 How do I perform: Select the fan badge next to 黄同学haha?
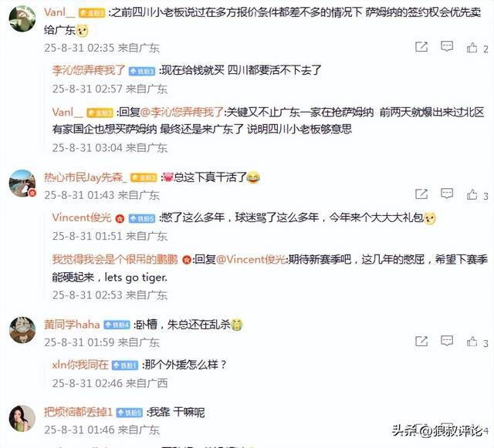pyautogui.click(x=117, y=325)
